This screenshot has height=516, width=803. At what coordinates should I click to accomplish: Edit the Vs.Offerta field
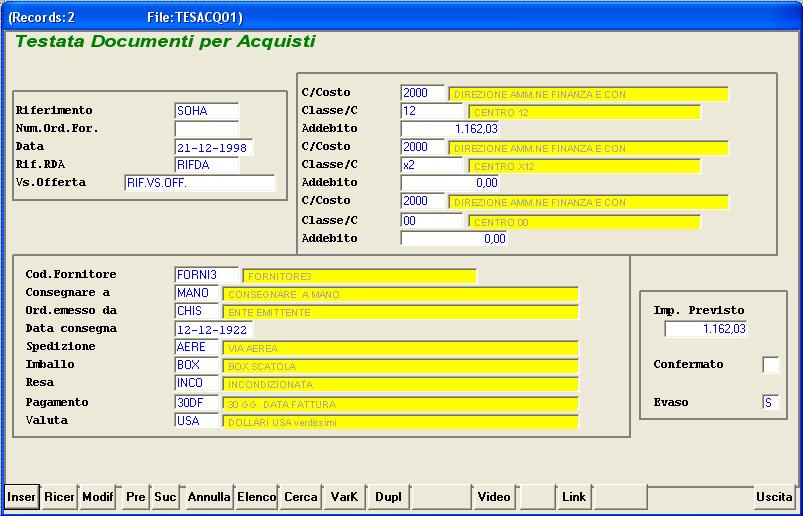click(200, 183)
